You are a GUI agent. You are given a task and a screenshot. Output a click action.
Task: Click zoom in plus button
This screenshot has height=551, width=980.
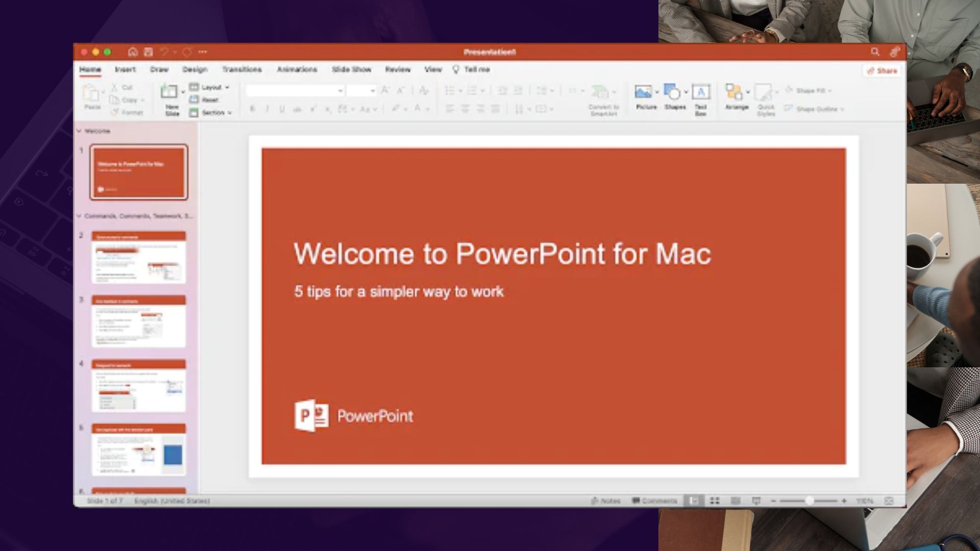pyautogui.click(x=844, y=501)
